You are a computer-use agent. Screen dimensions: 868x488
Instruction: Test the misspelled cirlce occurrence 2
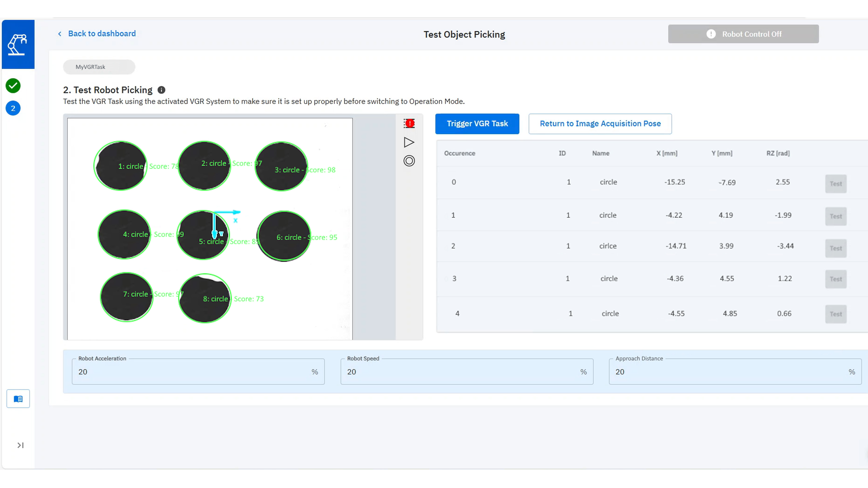836,248
